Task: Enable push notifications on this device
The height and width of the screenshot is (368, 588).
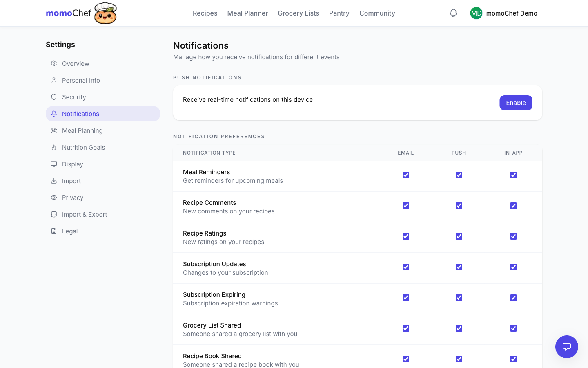Action: point(516,103)
